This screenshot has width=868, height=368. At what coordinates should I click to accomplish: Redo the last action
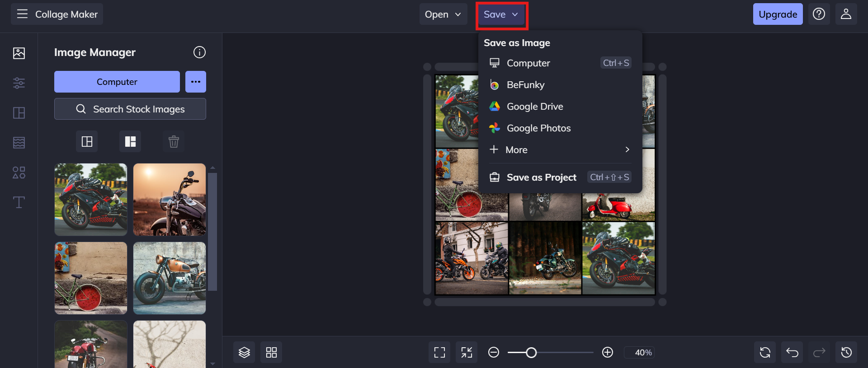[x=819, y=352]
